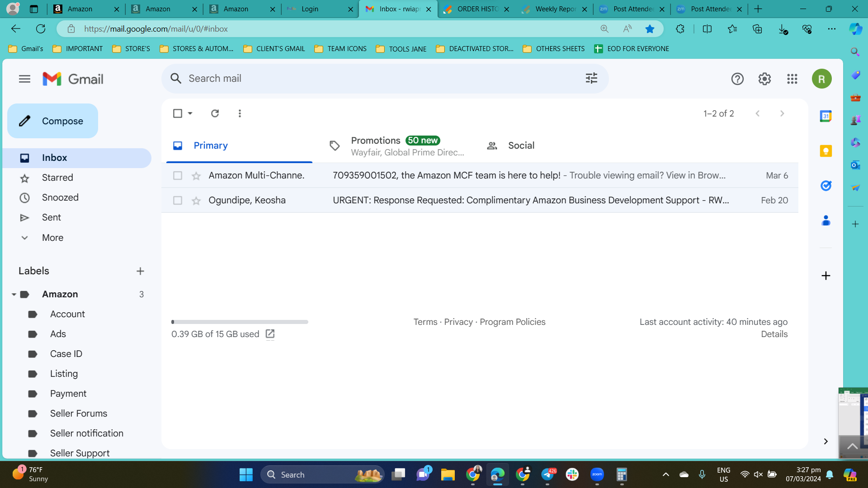Open Gmail Support help icon

click(737, 79)
